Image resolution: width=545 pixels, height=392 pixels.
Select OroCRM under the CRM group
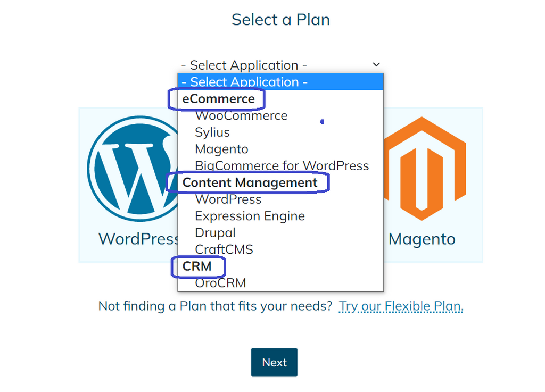(x=221, y=283)
